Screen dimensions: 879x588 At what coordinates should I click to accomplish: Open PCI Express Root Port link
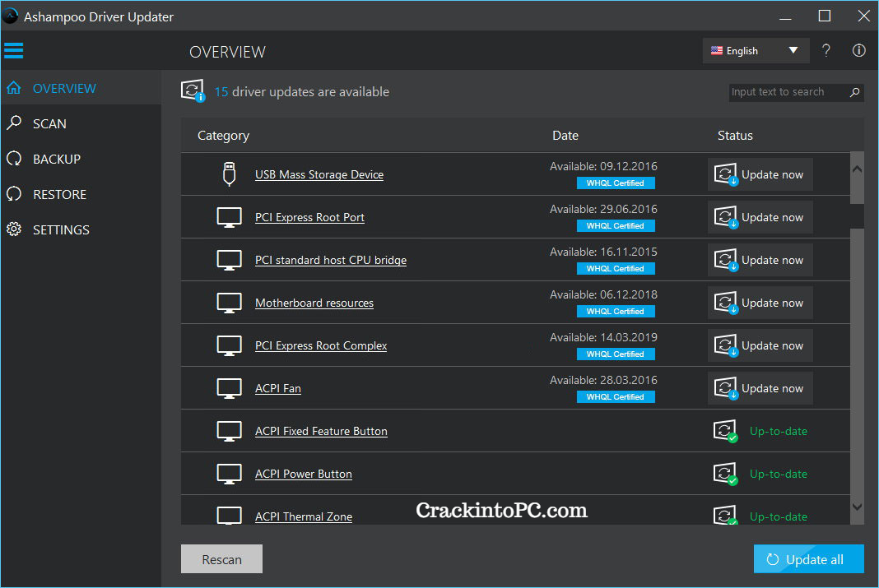point(309,217)
